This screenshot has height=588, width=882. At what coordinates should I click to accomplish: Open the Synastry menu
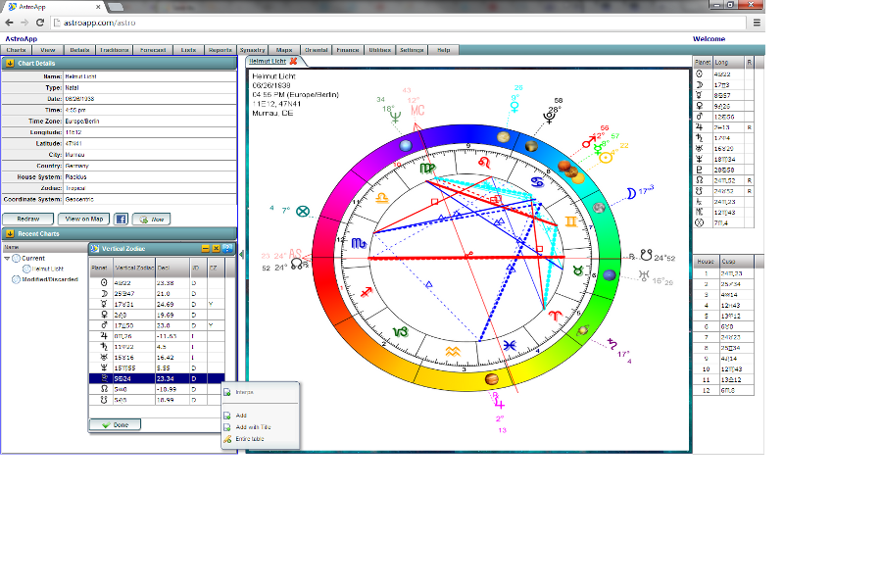253,49
